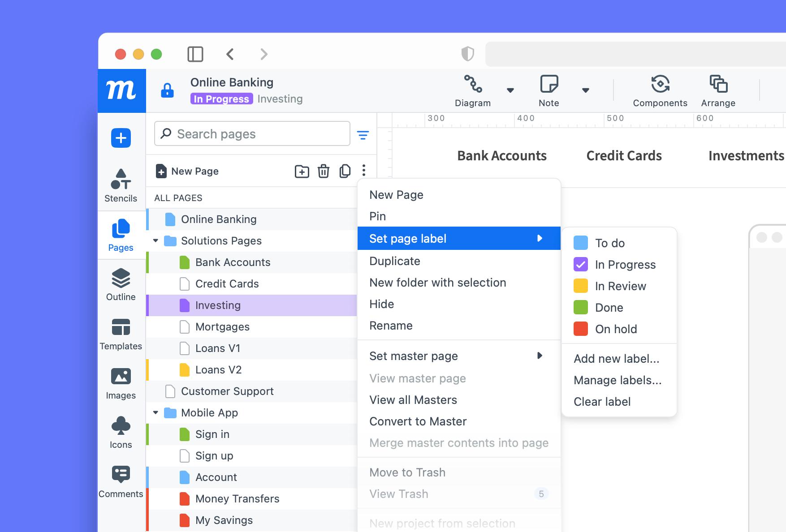Select the To do label
786x532 pixels.
click(611, 243)
